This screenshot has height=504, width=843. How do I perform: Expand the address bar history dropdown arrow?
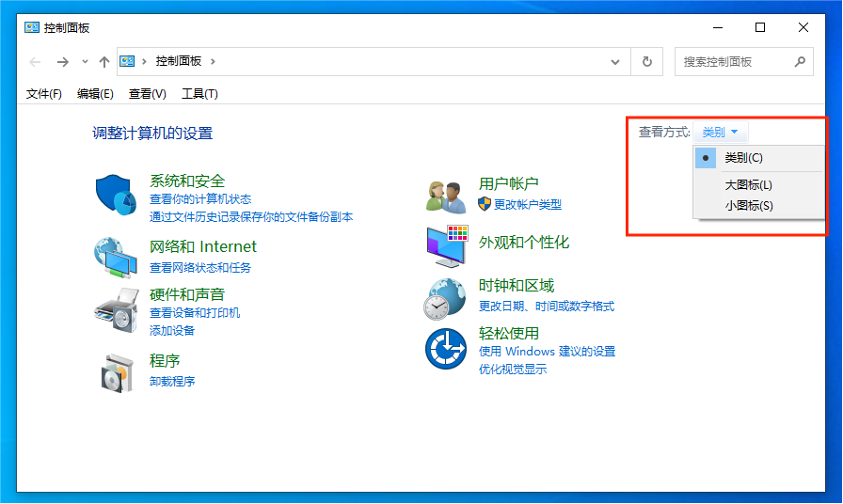615,62
